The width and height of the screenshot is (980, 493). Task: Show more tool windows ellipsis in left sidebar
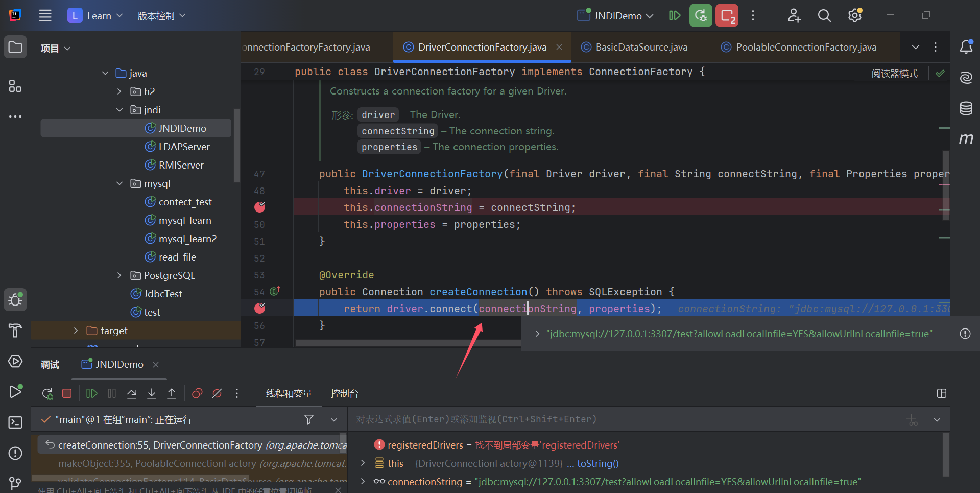click(15, 116)
